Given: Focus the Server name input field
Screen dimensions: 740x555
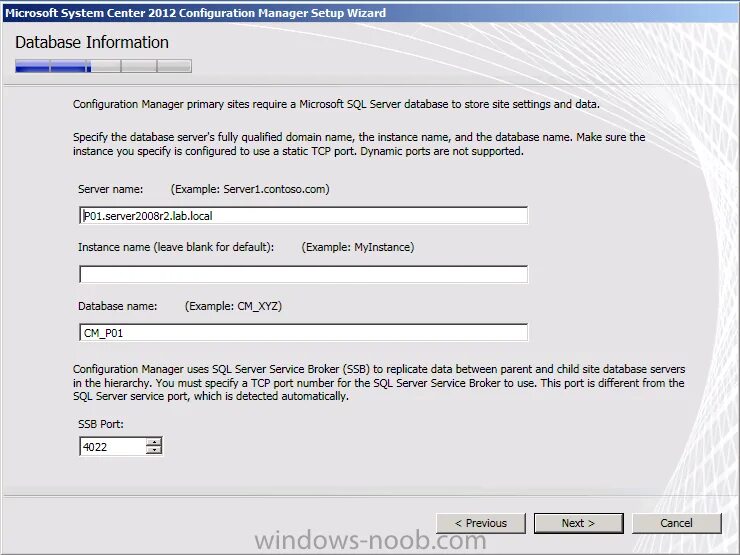Looking at the screenshot, I should pos(303,216).
